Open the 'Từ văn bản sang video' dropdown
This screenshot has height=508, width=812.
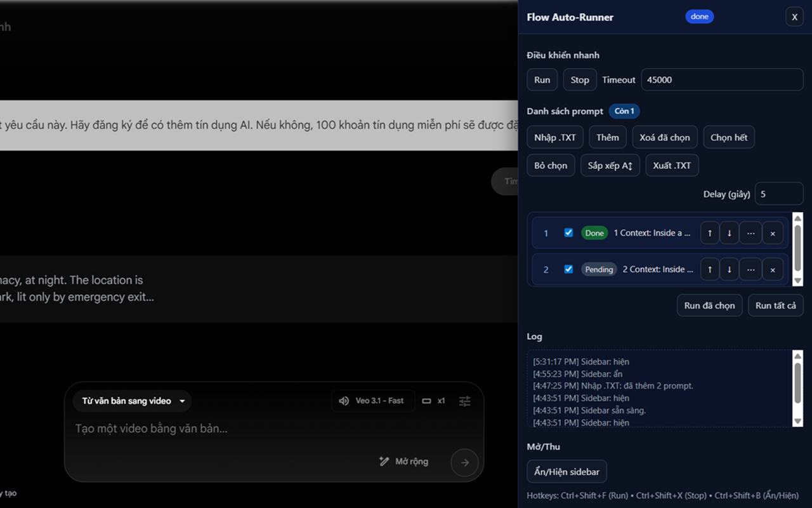click(133, 401)
